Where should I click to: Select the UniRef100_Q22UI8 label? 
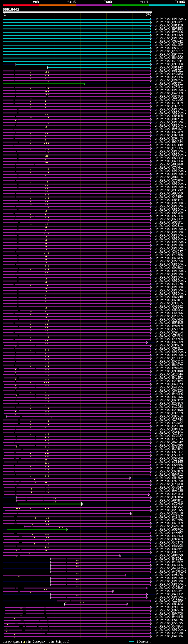click(169, 513)
